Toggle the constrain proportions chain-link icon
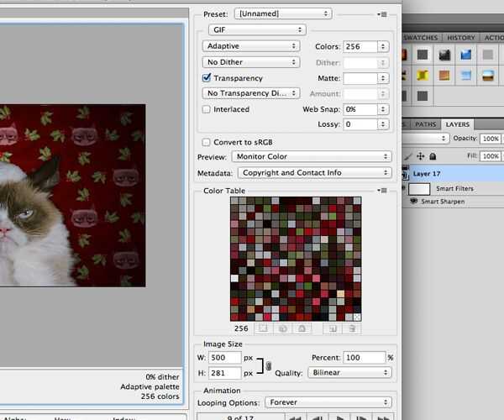The height and width of the screenshot is (420, 504). tap(269, 365)
